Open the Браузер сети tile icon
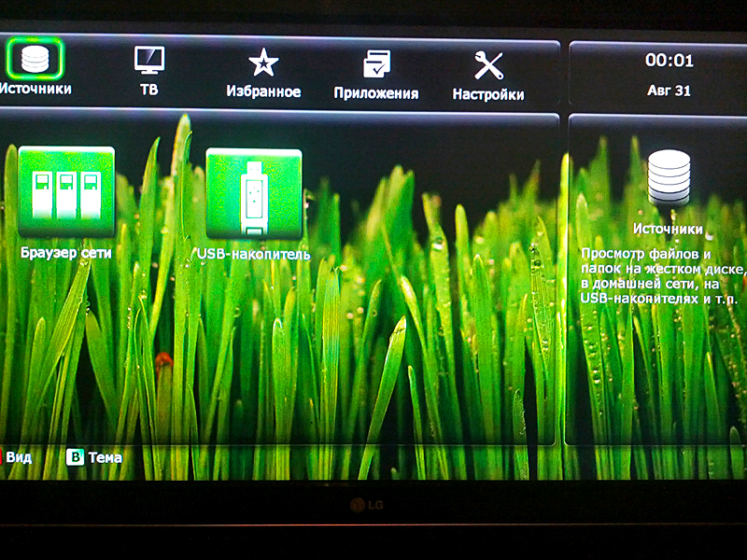This screenshot has width=747, height=560. point(66,191)
